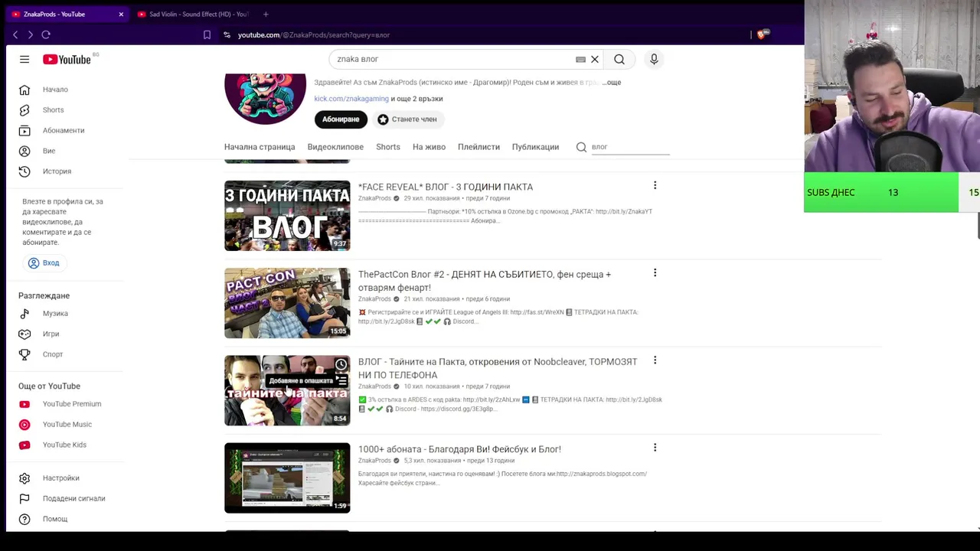Viewport: 980px width, 551px height.
Task: Open the YouTube hamburger guide menu
Action: pos(24,59)
